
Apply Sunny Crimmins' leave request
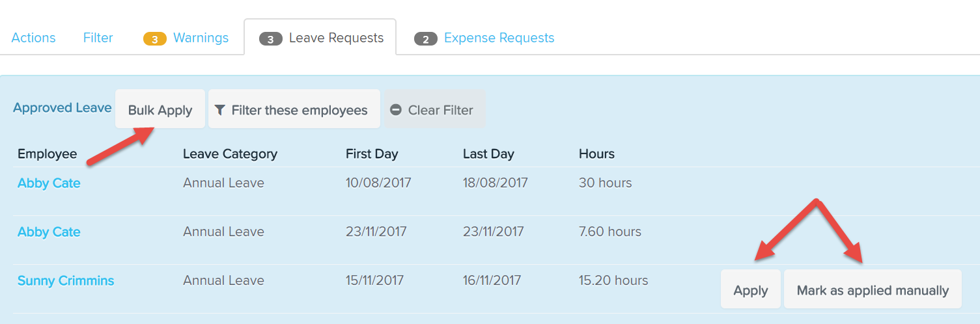tap(751, 290)
